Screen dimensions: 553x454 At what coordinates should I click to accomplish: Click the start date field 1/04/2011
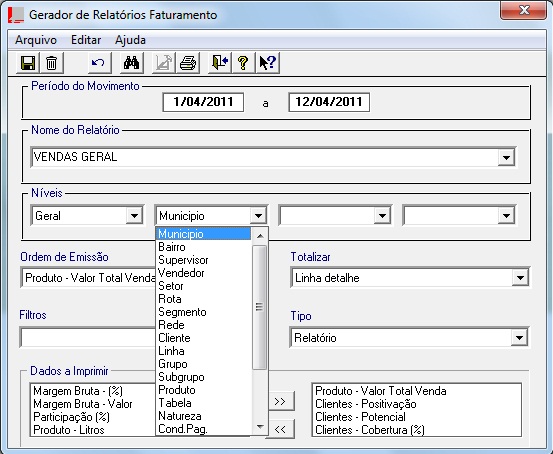pyautogui.click(x=203, y=102)
